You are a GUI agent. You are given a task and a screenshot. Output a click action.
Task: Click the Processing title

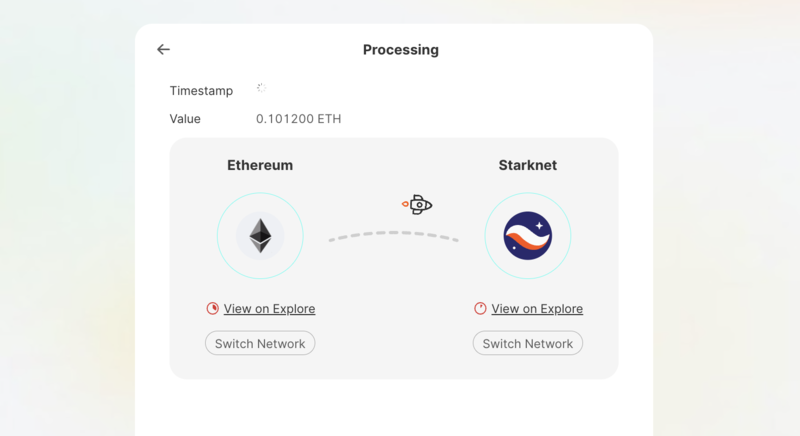(x=401, y=50)
